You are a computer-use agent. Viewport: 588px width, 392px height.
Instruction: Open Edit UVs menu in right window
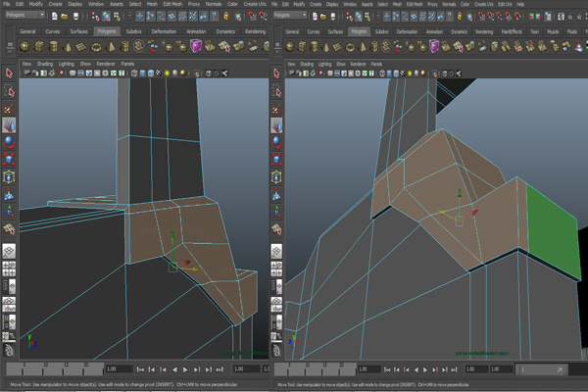505,4
